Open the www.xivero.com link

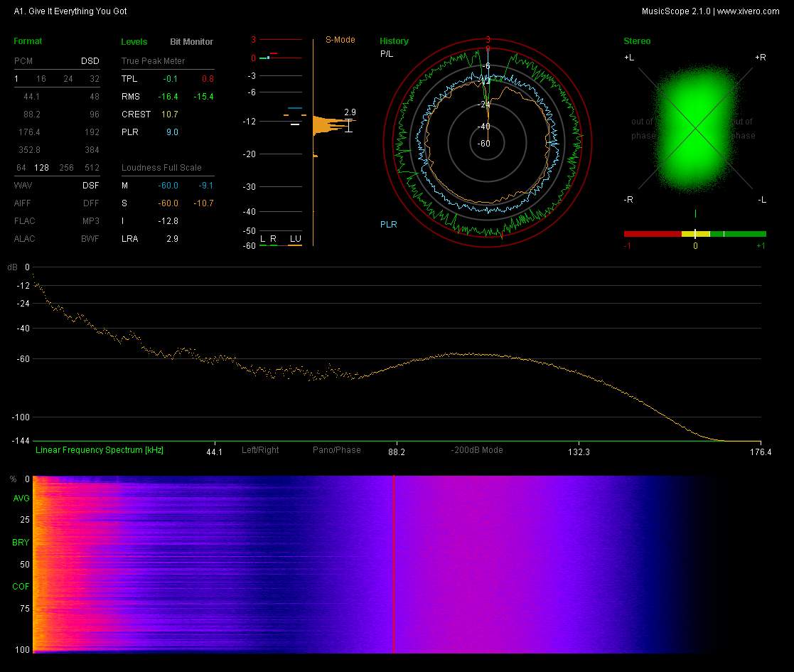(748, 11)
